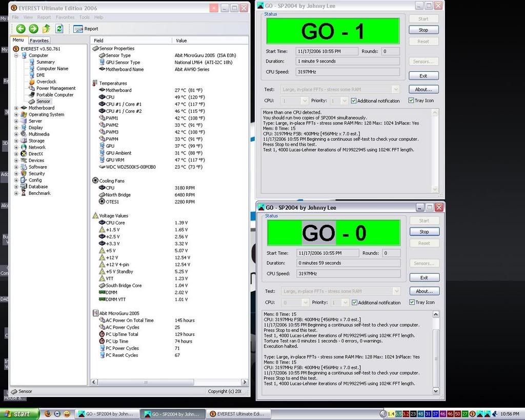The image size is (525, 420).
Task: Collapse the Computer tree node
Action: (x=16, y=55)
